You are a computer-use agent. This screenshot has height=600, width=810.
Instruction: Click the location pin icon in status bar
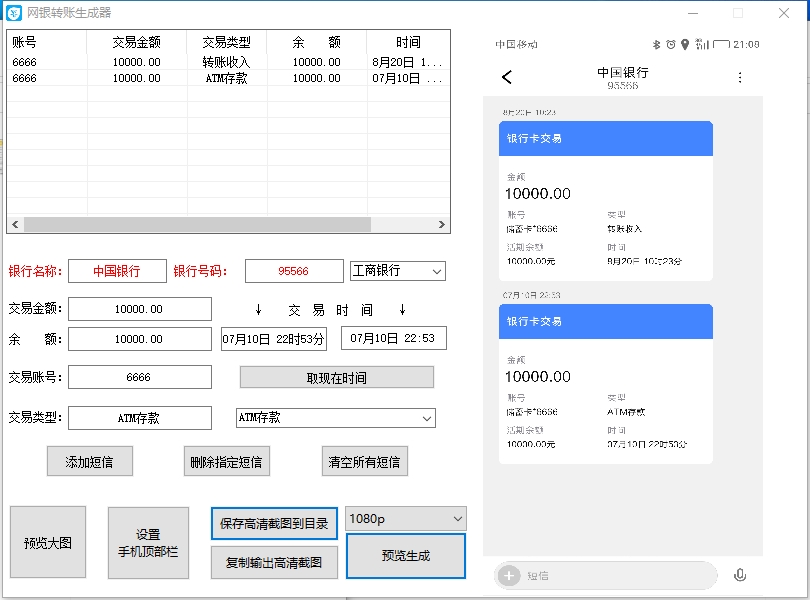684,44
